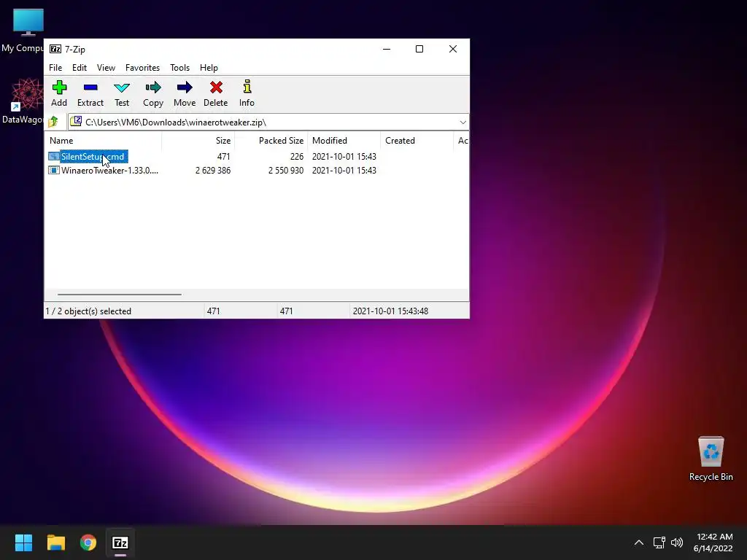Click the packed size value 2 550 930
The width and height of the screenshot is (747, 560).
click(x=286, y=170)
